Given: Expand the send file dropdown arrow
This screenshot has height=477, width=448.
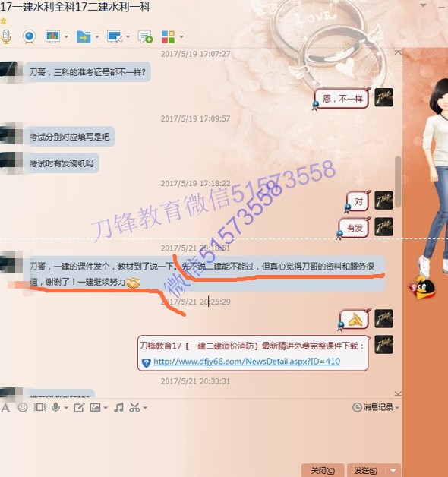Looking at the screenshot, I should pos(97,36).
